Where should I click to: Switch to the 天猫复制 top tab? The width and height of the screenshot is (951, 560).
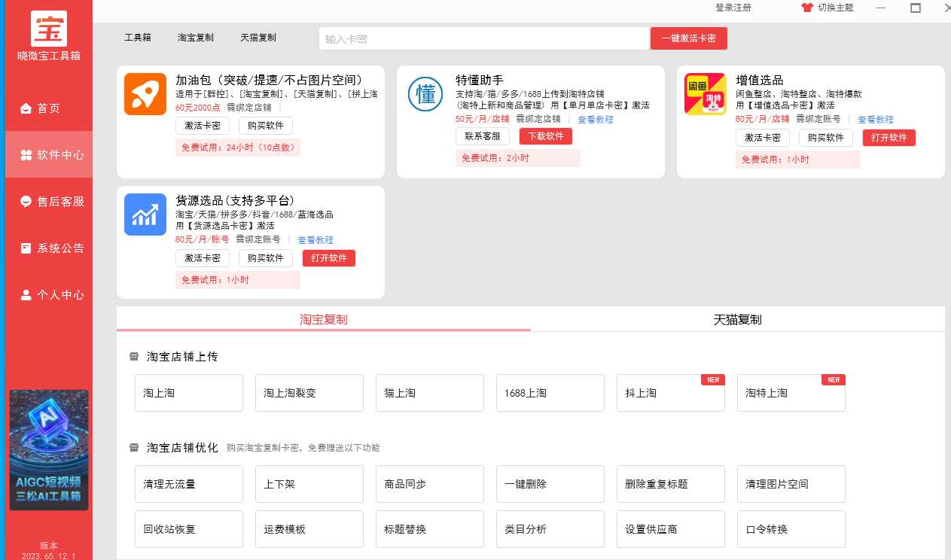258,38
